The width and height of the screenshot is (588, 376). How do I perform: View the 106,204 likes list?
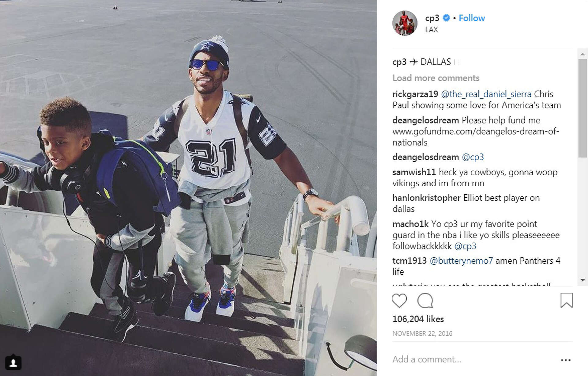(x=418, y=319)
